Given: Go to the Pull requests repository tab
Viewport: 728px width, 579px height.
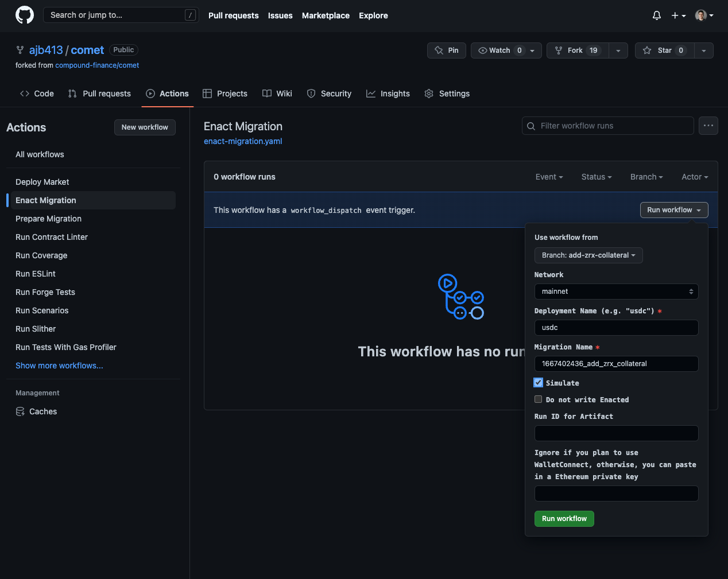Looking at the screenshot, I should [99, 94].
